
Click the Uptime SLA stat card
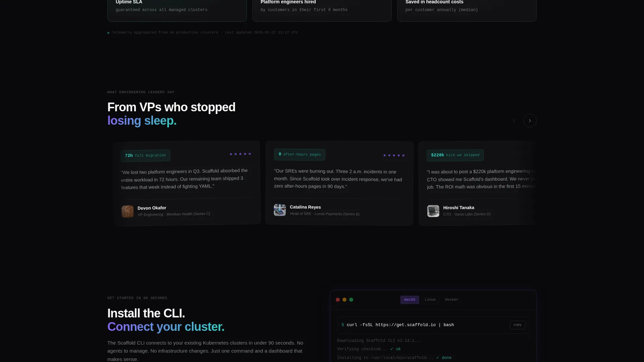pyautogui.click(x=177, y=10)
